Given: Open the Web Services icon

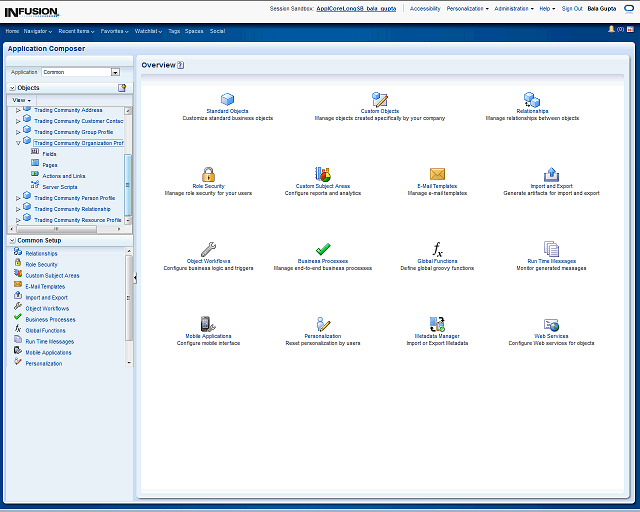Looking at the screenshot, I should (551, 324).
